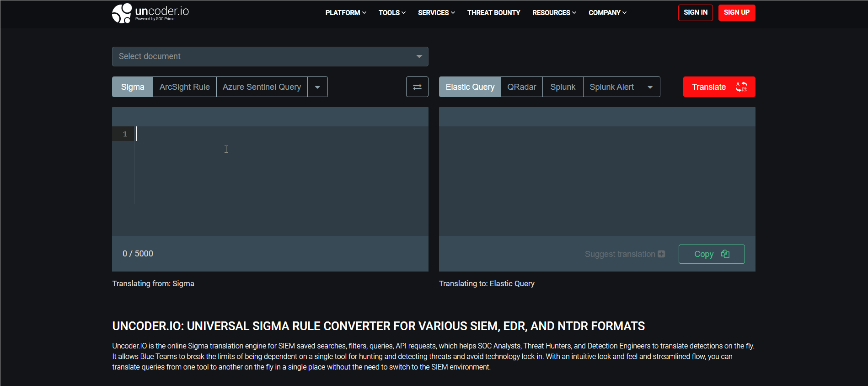Select Elastic Query target tab

click(x=470, y=87)
